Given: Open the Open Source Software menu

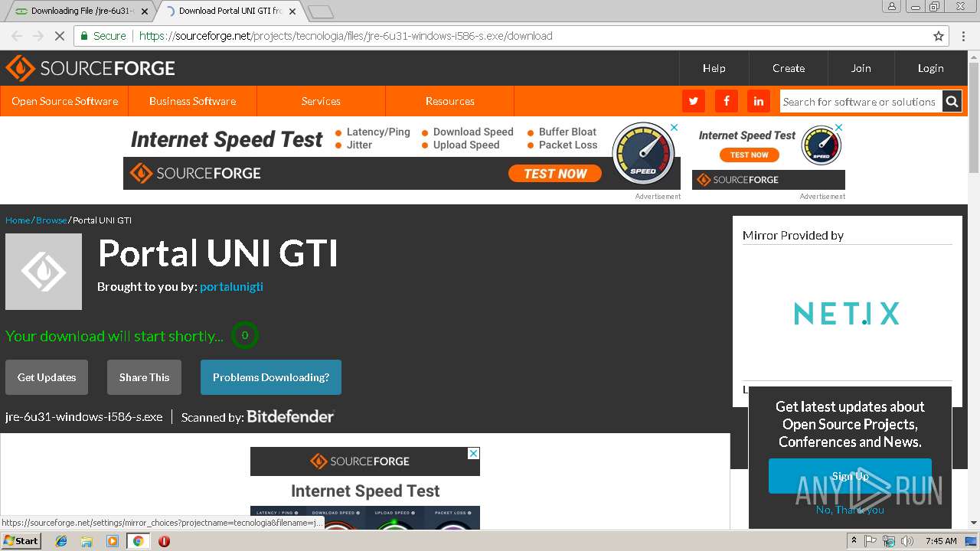Looking at the screenshot, I should tap(64, 101).
